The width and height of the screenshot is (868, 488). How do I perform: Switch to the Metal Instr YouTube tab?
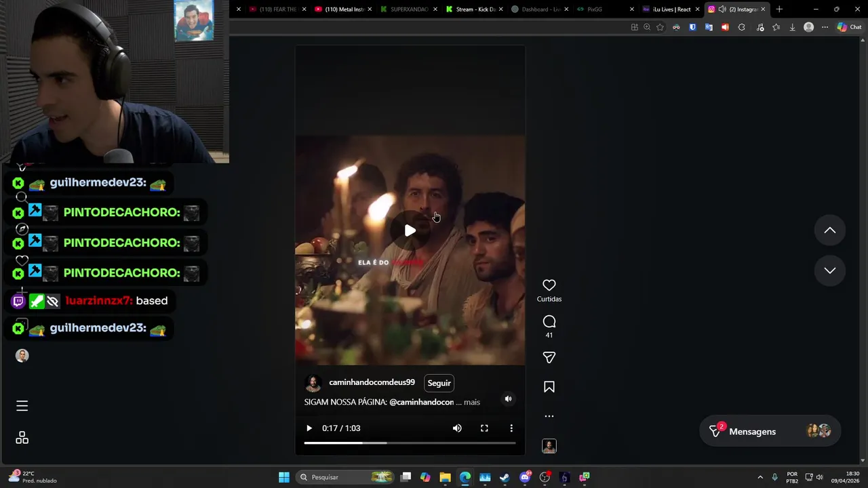click(343, 9)
